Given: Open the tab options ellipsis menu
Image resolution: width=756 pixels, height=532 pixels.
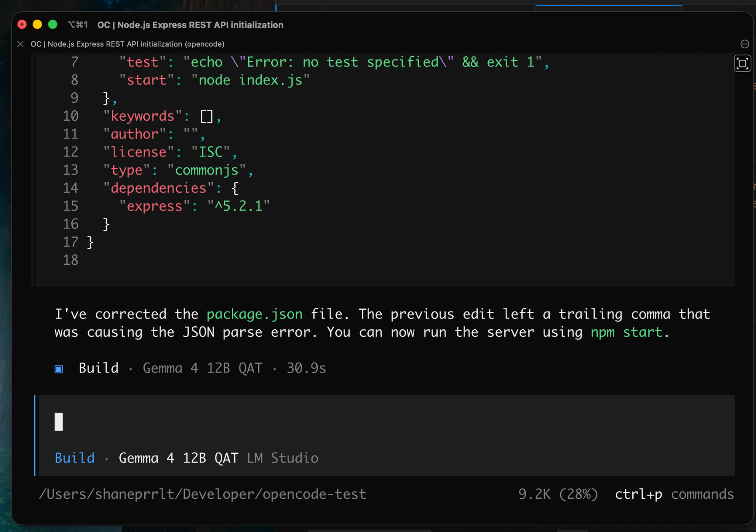Looking at the screenshot, I should [744, 44].
